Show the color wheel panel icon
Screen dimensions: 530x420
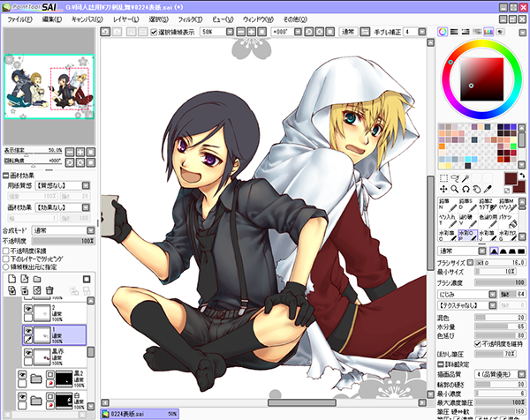(443, 32)
